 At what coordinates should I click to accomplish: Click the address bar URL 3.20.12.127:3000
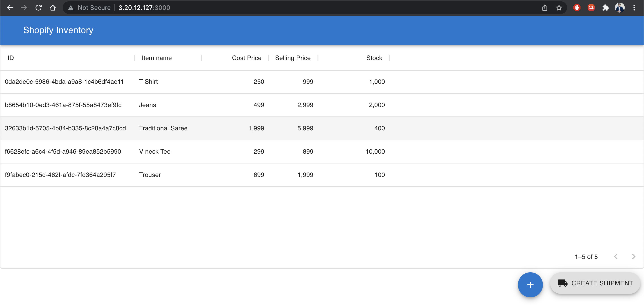coord(144,8)
